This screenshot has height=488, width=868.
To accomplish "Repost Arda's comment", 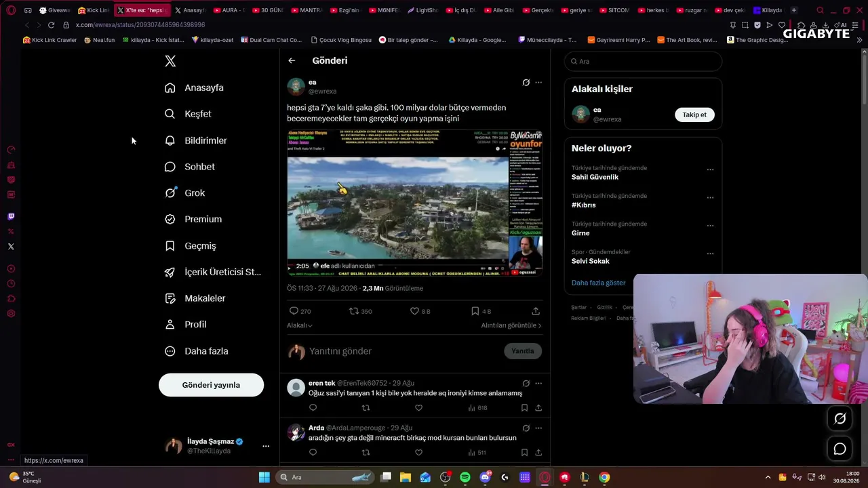I will pyautogui.click(x=366, y=453).
